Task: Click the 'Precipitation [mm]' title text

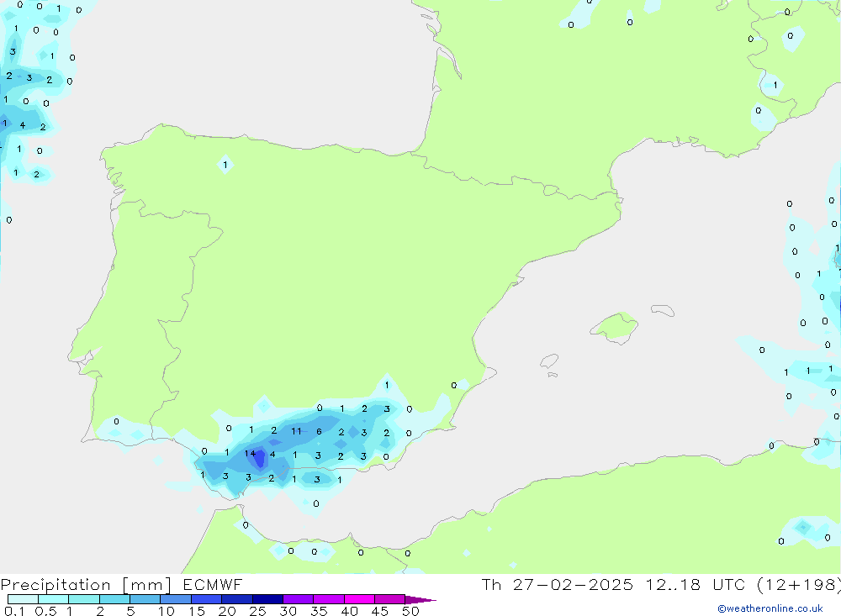Action: point(86,585)
